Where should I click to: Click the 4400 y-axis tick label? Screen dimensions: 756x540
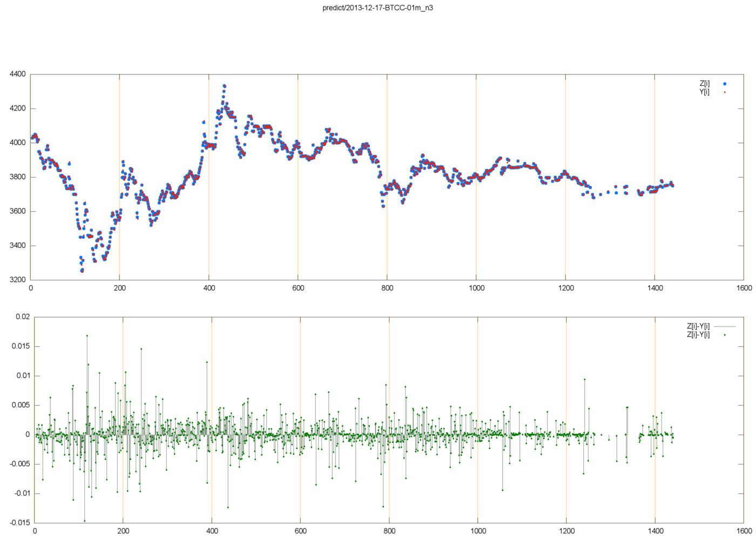pyautogui.click(x=17, y=74)
